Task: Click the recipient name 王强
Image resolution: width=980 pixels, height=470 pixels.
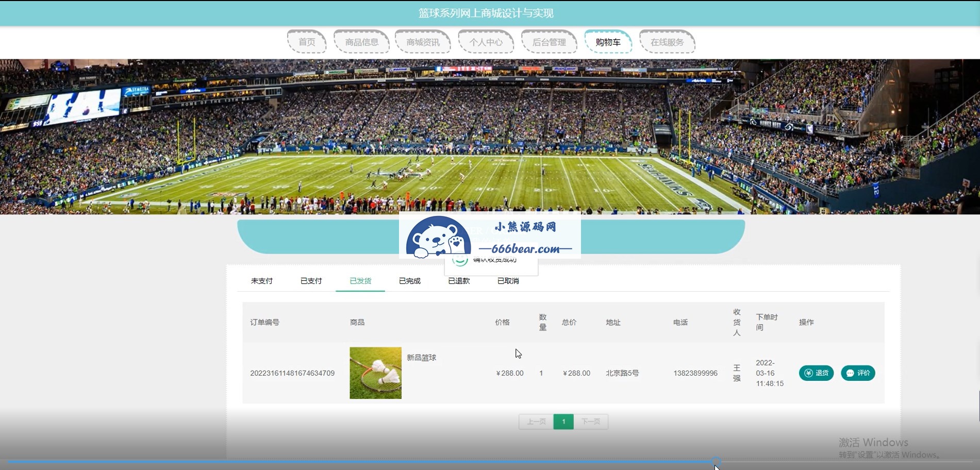Action: tap(737, 373)
